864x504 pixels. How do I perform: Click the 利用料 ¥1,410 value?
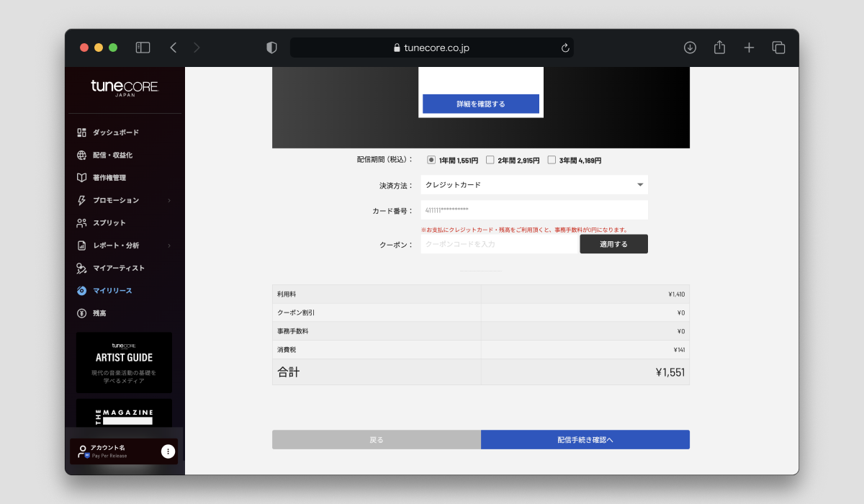coord(676,294)
